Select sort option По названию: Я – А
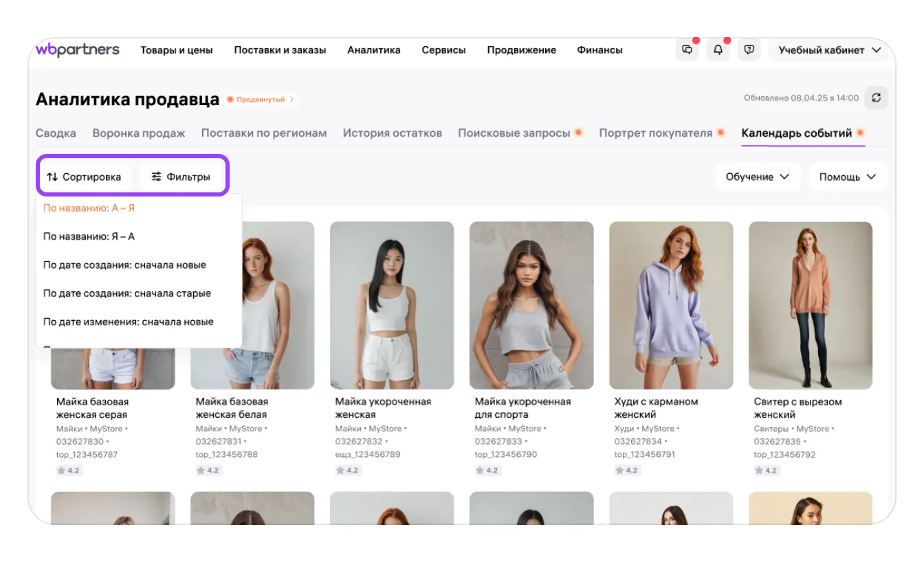 point(89,236)
